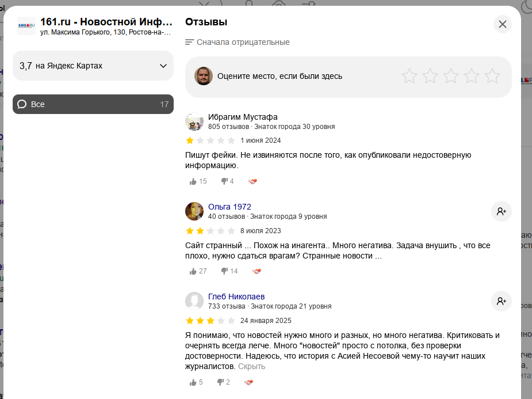Expand the 3,7 rating on Yandex Maps dropdown

tap(93, 66)
